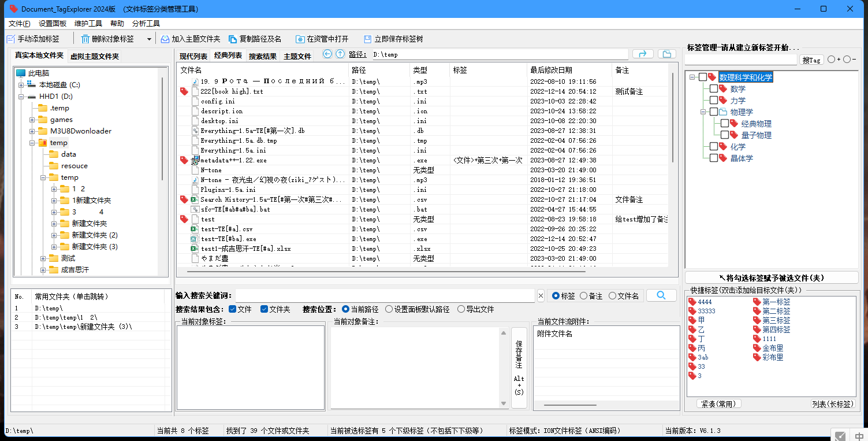This screenshot has width=868, height=441.
Task: Uncheck the 文件夹 search result checkbox
Action: (x=264, y=309)
